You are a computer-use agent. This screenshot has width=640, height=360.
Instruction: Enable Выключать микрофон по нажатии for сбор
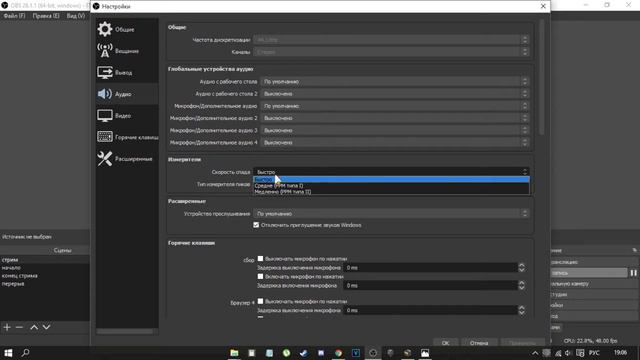click(x=260, y=259)
